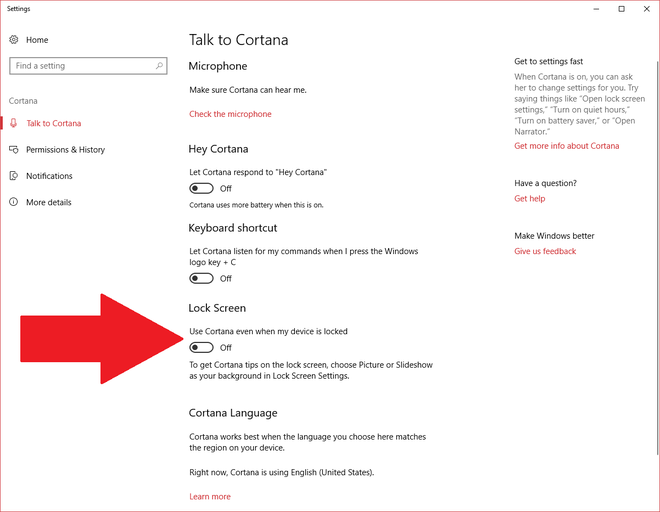The width and height of the screenshot is (660, 512).
Task: Open Get more info about Cortana link
Action: [x=566, y=146]
